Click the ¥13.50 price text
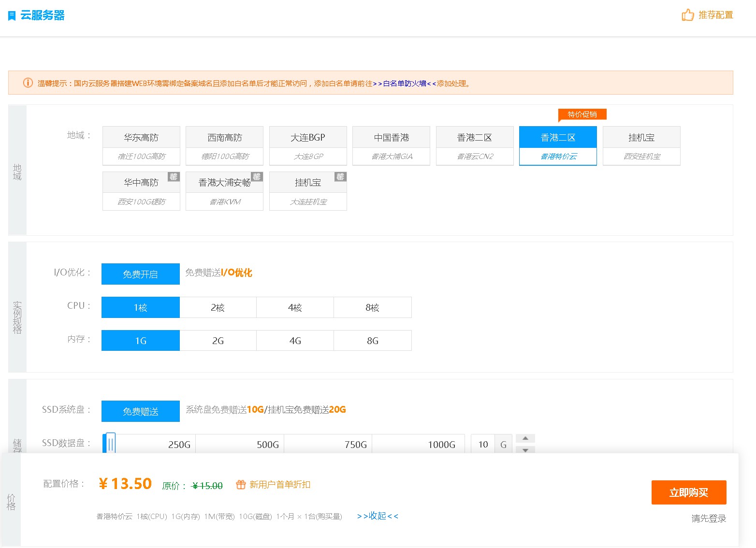This screenshot has width=756, height=548. point(125,484)
